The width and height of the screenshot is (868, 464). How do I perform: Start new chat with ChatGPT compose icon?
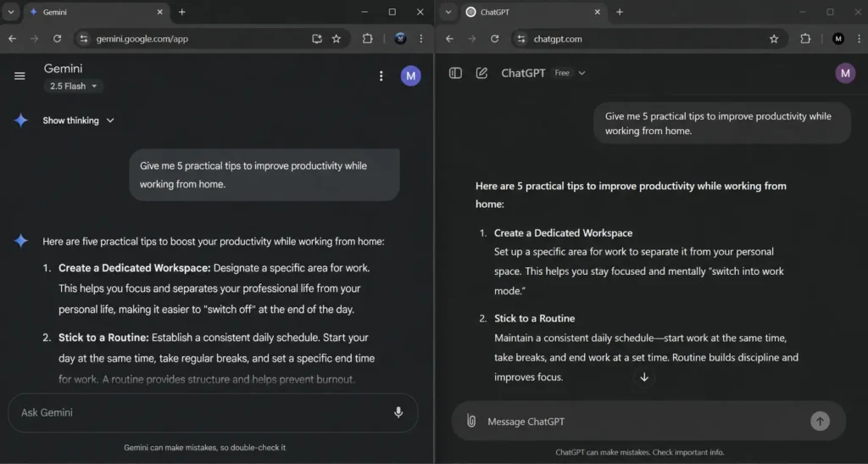click(x=481, y=73)
